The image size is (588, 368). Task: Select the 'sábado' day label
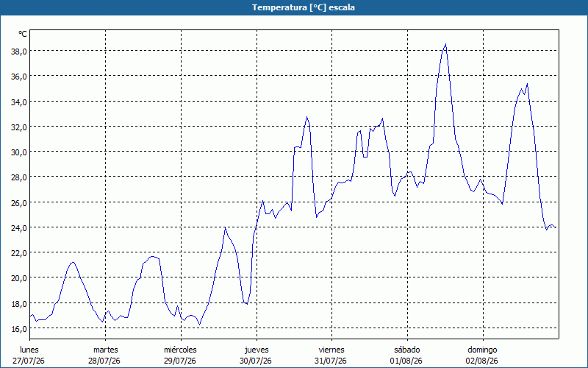407,350
